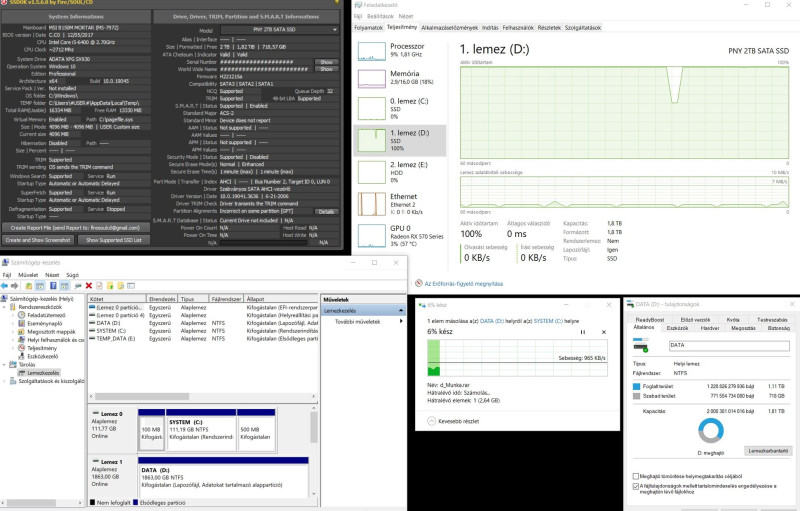This screenshot has height=511, width=800.
Task: Click the Lemezkarbantartó button
Action: point(768,451)
